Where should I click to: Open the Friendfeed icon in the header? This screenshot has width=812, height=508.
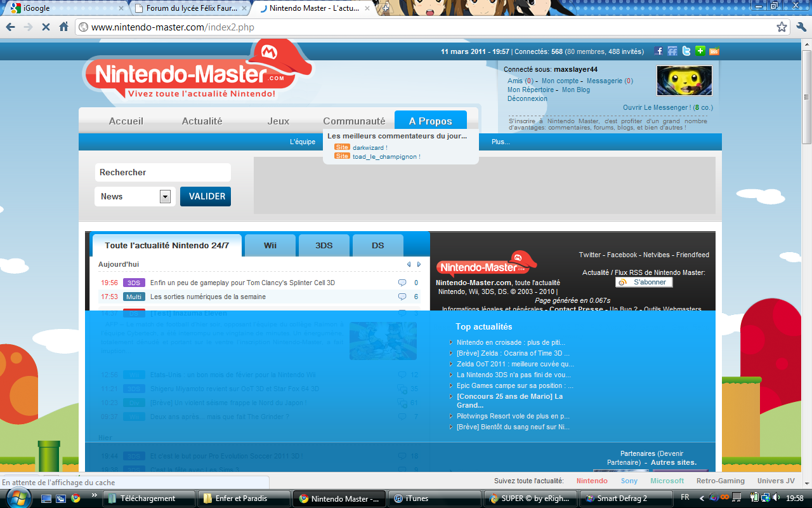tap(672, 51)
